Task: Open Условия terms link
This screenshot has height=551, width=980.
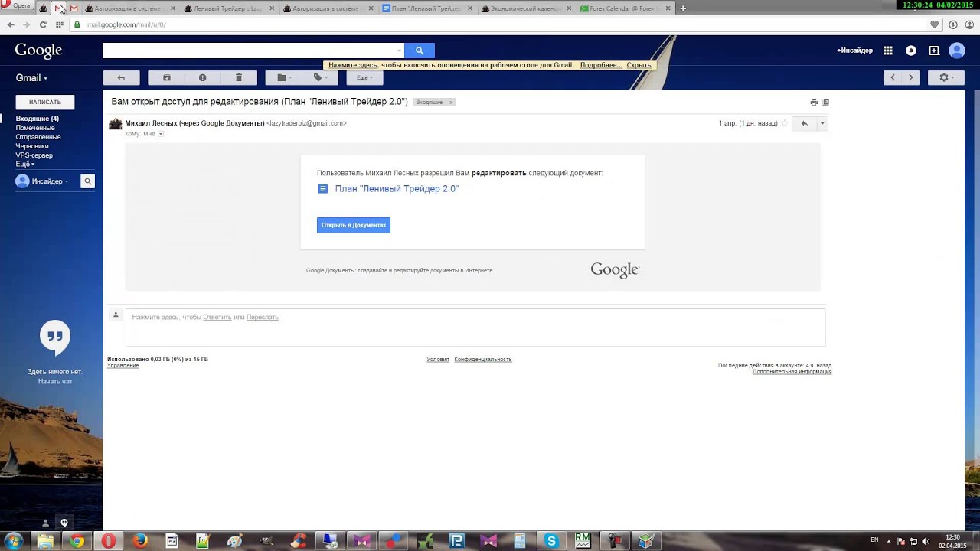Action: tap(438, 359)
